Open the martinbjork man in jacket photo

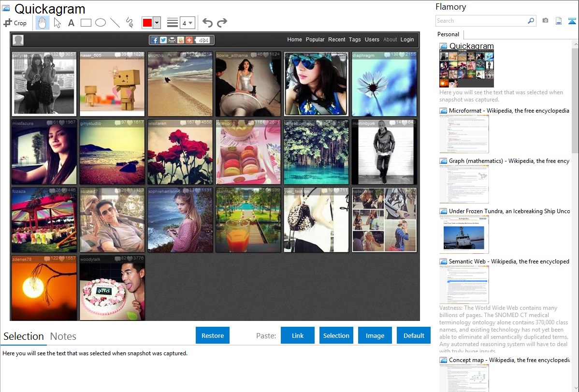click(x=384, y=152)
